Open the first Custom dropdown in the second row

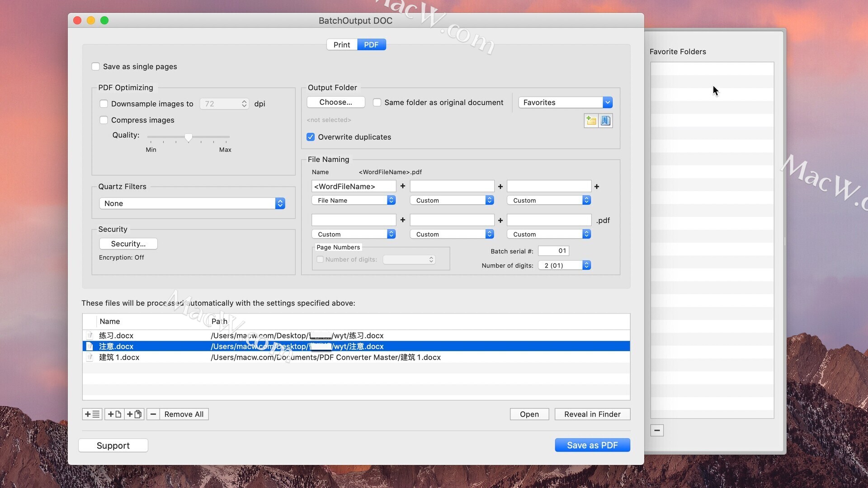click(354, 234)
